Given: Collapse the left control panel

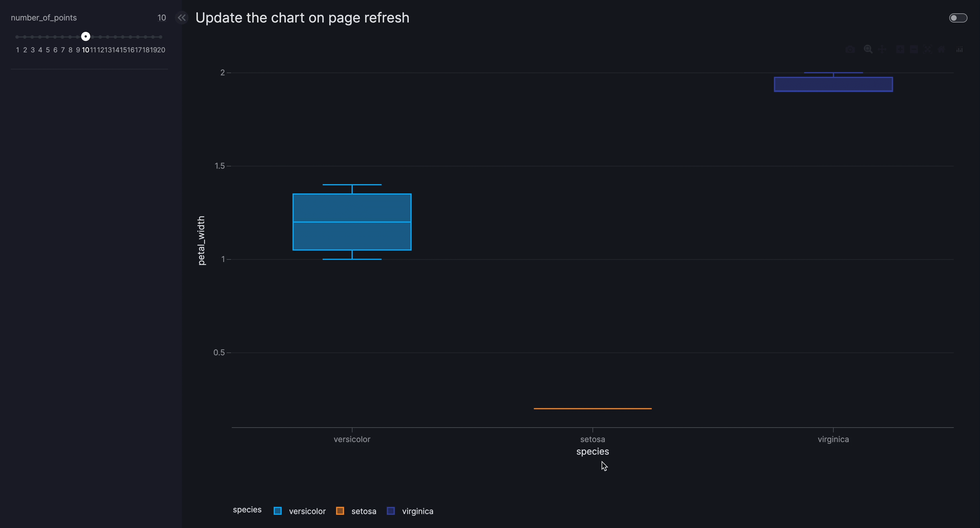Looking at the screenshot, I should 182,17.
